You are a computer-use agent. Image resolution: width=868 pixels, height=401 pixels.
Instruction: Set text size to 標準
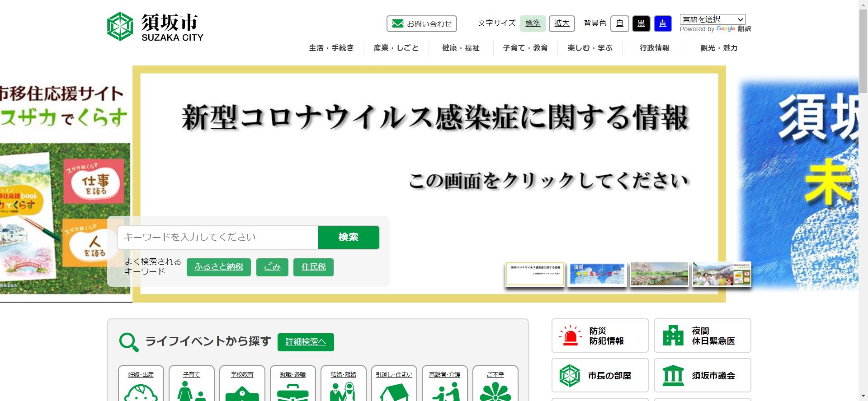(x=533, y=23)
